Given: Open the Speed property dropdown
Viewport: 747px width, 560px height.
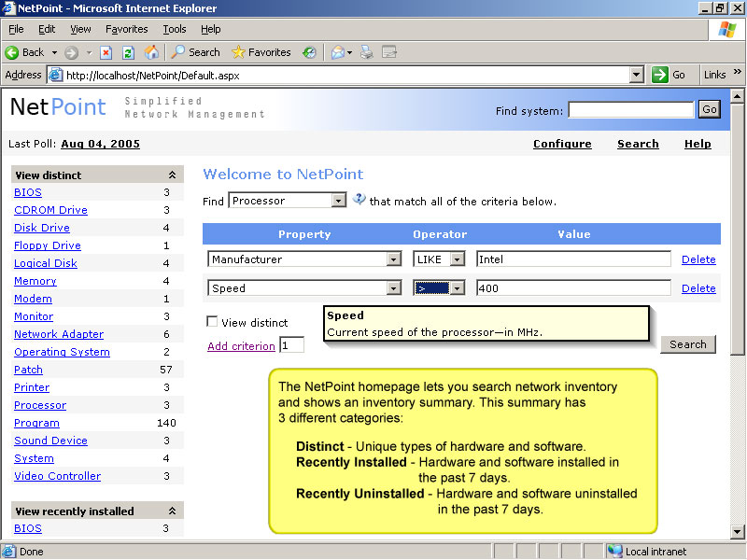Looking at the screenshot, I should (x=393, y=288).
